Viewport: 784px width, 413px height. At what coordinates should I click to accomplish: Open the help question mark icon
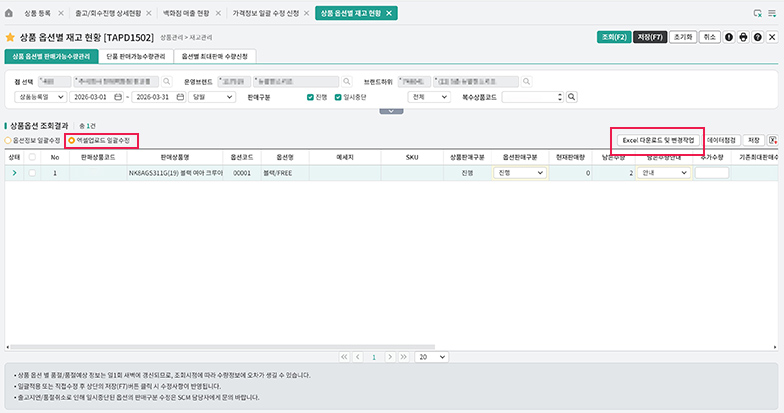(x=758, y=38)
